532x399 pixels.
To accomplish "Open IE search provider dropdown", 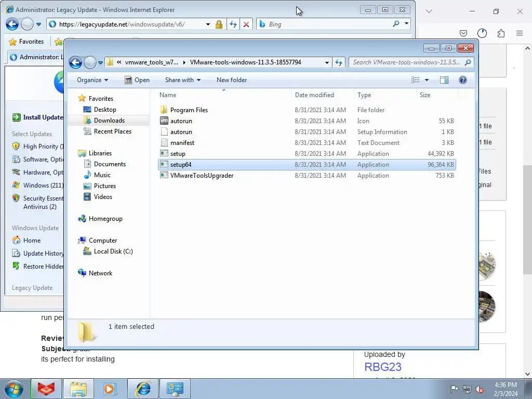I will tap(406, 24).
